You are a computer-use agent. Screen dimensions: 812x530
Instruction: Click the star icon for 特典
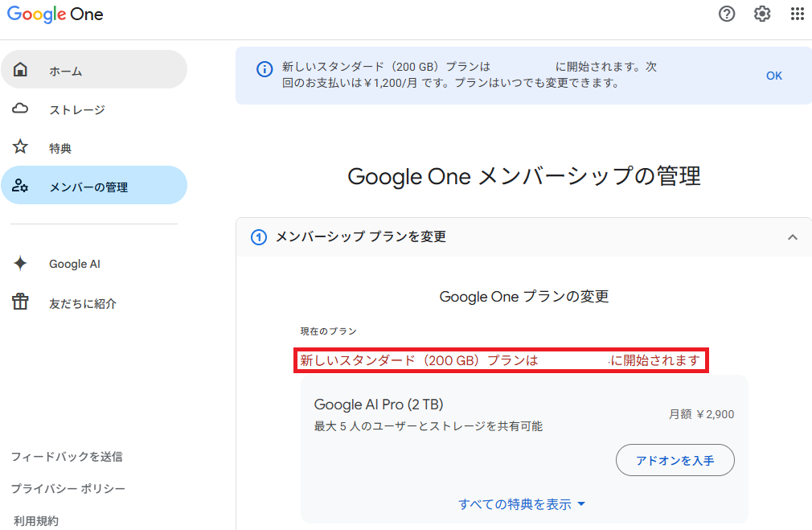[x=21, y=147]
